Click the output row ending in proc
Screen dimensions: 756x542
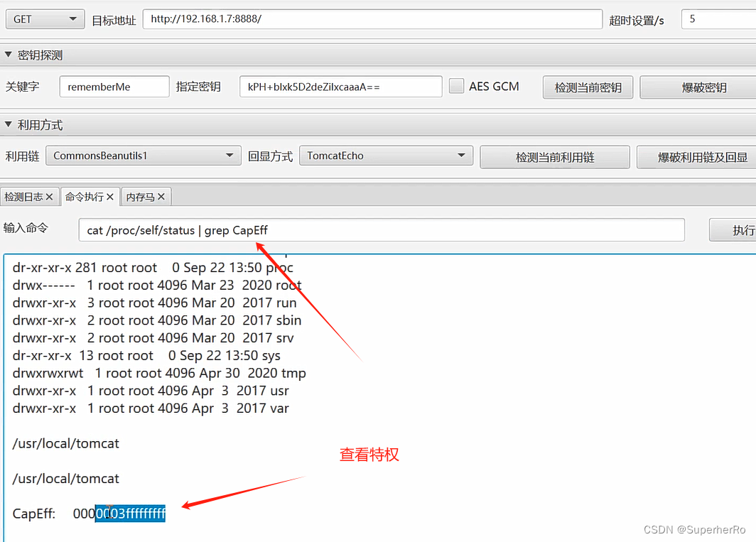[x=153, y=268]
